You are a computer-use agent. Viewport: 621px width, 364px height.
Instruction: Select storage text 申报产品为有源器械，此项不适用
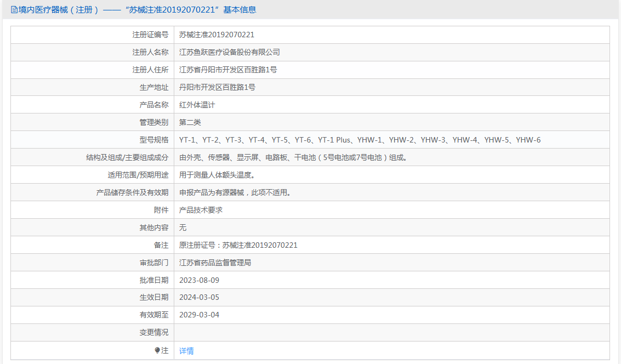pyautogui.click(x=235, y=192)
